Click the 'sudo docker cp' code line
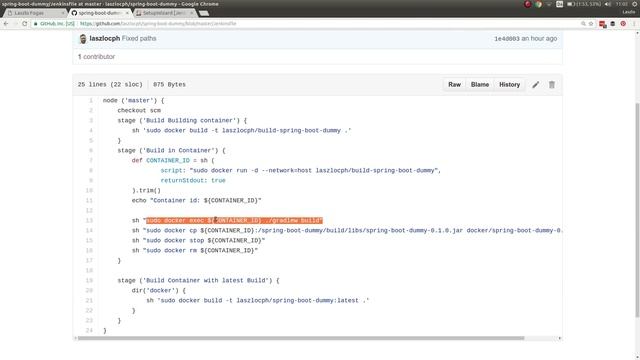 click(x=347, y=231)
